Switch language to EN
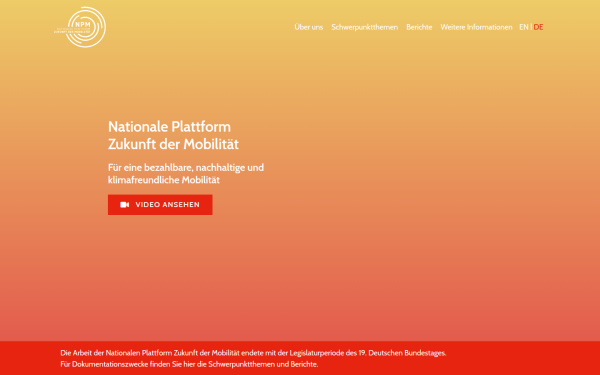The height and width of the screenshot is (375, 600). pyautogui.click(x=523, y=27)
